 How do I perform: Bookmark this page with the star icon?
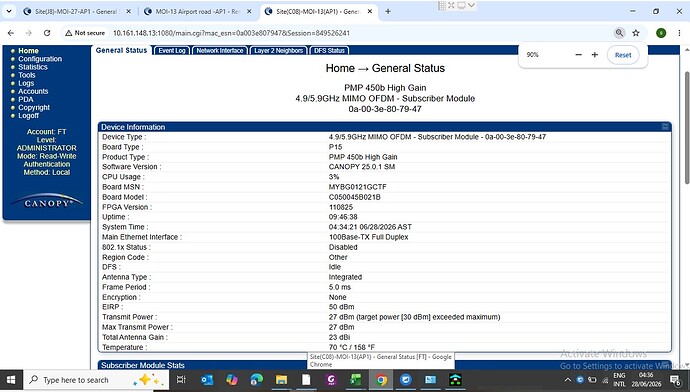636,33
